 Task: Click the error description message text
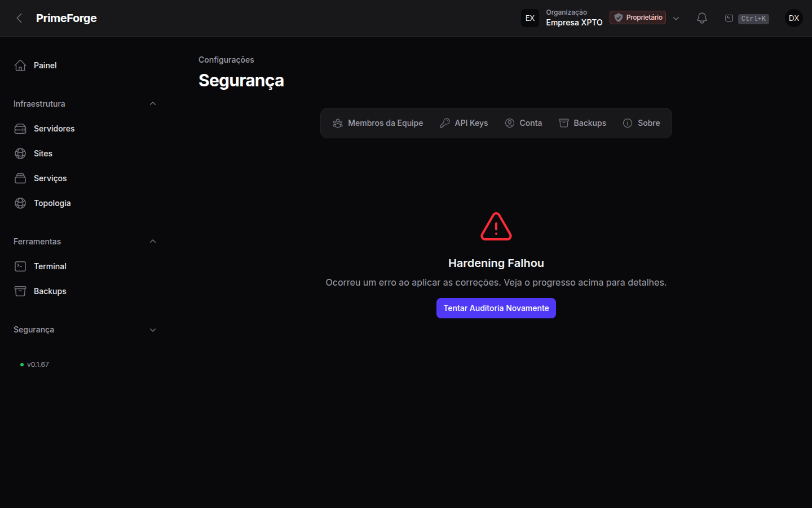[496, 282]
